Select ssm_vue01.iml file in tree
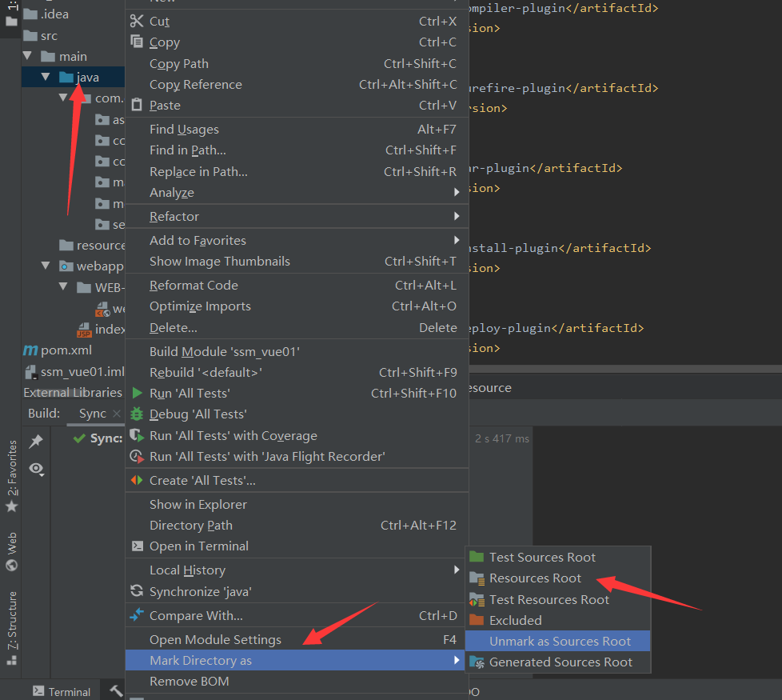Viewport: 782px width, 700px height. 74,372
